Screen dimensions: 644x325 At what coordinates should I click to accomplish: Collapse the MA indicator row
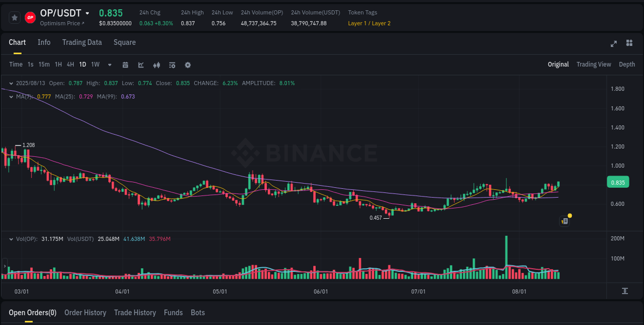coord(10,96)
